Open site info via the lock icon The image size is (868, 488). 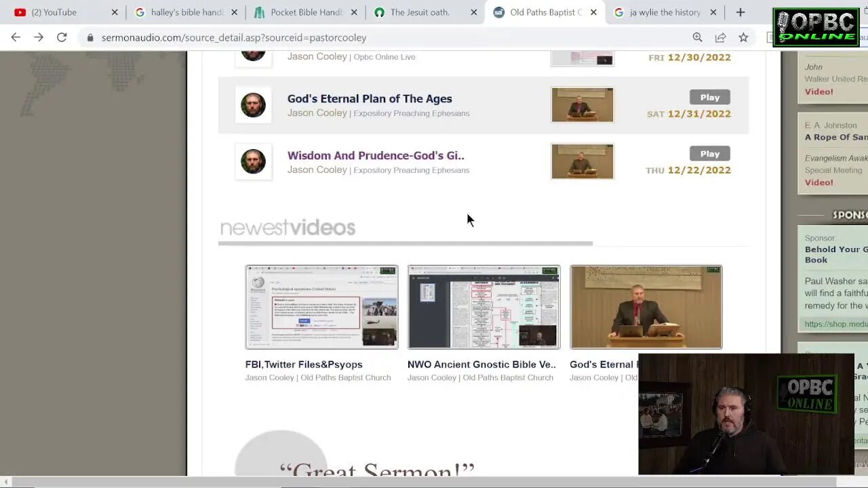click(90, 38)
